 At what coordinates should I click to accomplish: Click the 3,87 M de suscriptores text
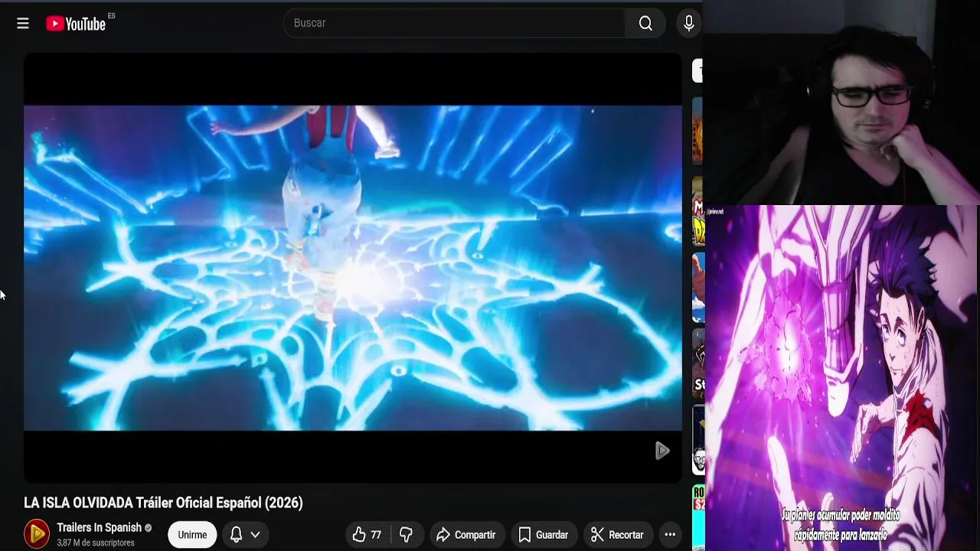[x=96, y=543]
